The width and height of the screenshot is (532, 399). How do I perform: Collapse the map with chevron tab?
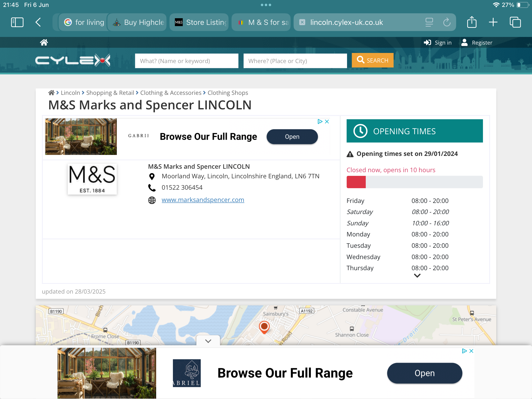pos(208,341)
